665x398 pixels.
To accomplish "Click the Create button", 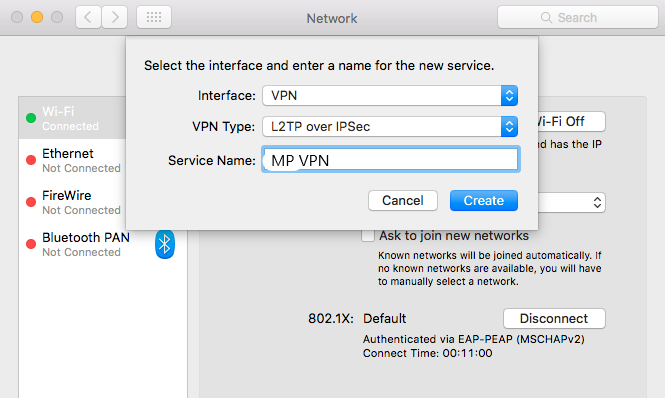I will tap(483, 200).
